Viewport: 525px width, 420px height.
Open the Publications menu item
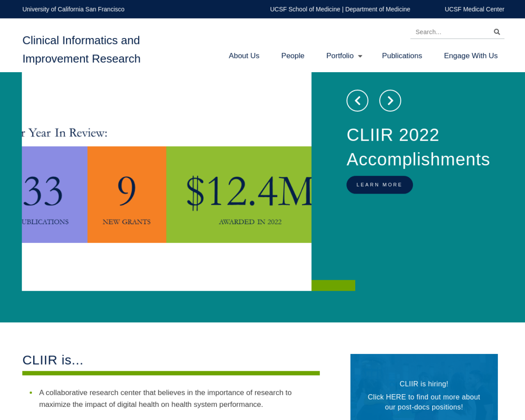point(402,56)
